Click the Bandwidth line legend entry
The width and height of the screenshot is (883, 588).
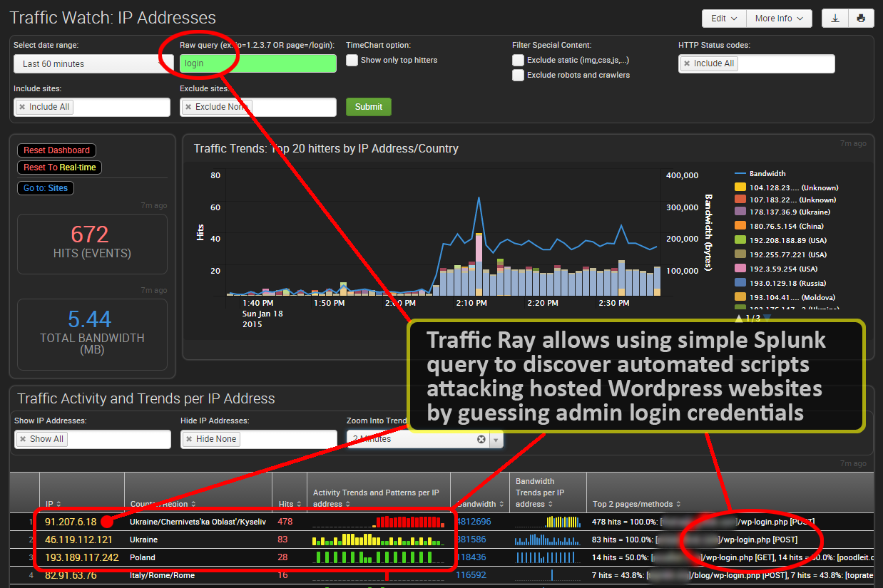(760, 173)
